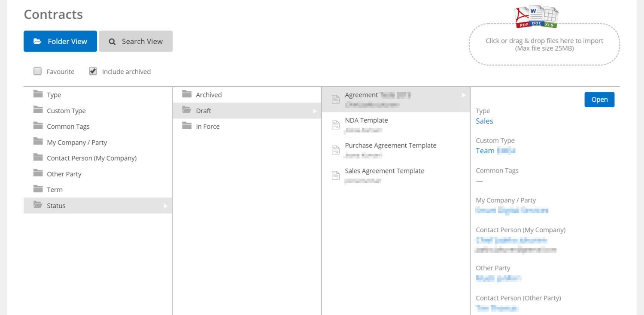Image resolution: width=644 pixels, height=315 pixels.
Task: Click the Archived folder icon
Action: [187, 94]
